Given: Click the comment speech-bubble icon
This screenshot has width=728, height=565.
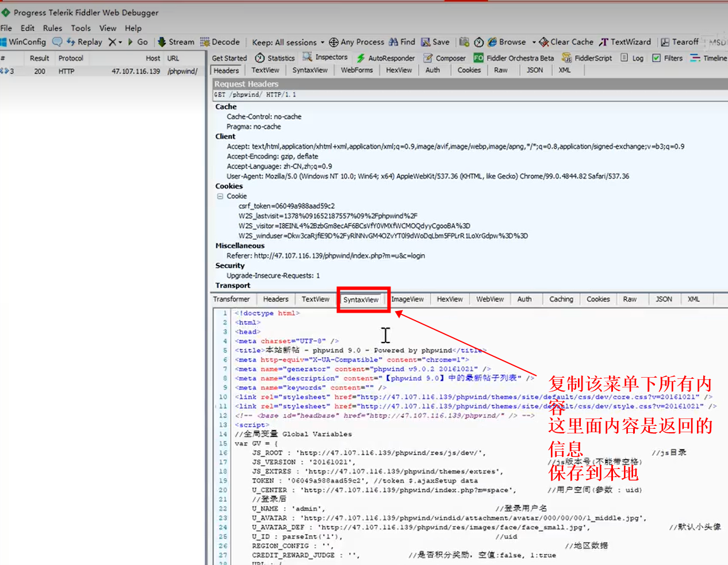Looking at the screenshot, I should click(57, 42).
